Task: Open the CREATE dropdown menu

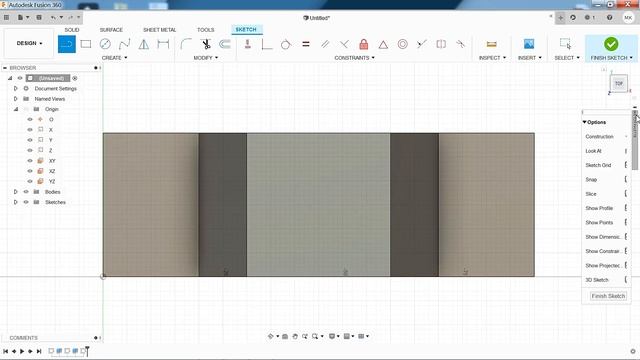Action: tap(114, 58)
